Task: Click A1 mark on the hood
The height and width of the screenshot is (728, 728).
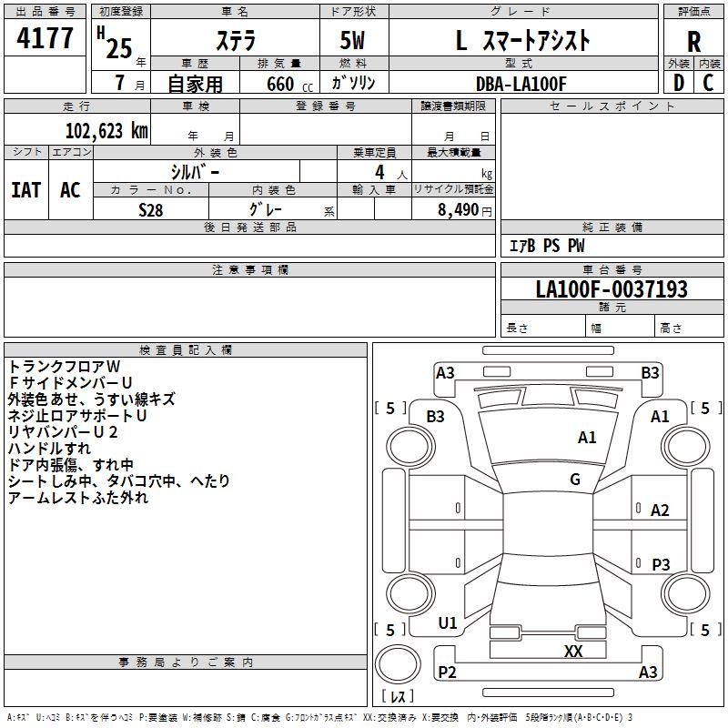Action: coord(587,438)
